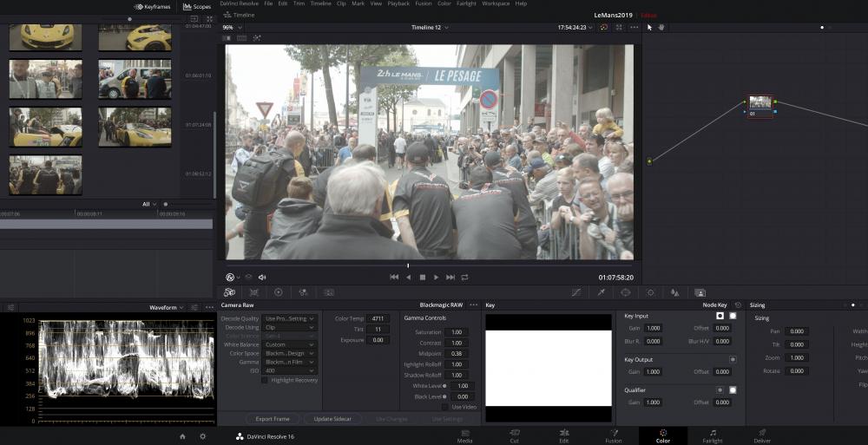Click the image wipe icon above viewer
The width and height of the screenshot is (868, 445).
click(227, 38)
